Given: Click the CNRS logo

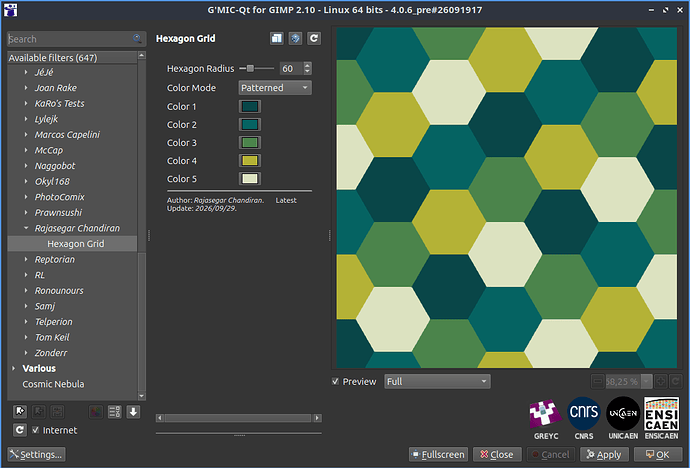Looking at the screenshot, I should pyautogui.click(x=584, y=413).
